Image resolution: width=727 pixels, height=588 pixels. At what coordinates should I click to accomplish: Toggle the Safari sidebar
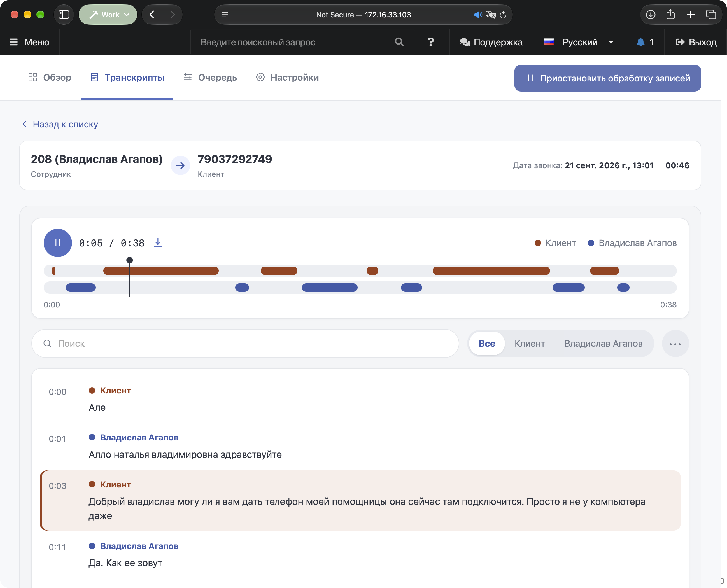tap(64, 15)
